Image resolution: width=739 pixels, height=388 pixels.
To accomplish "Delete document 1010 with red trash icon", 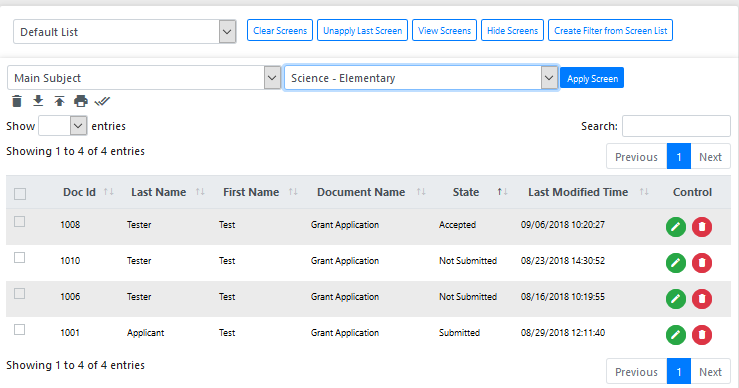I will click(x=702, y=263).
